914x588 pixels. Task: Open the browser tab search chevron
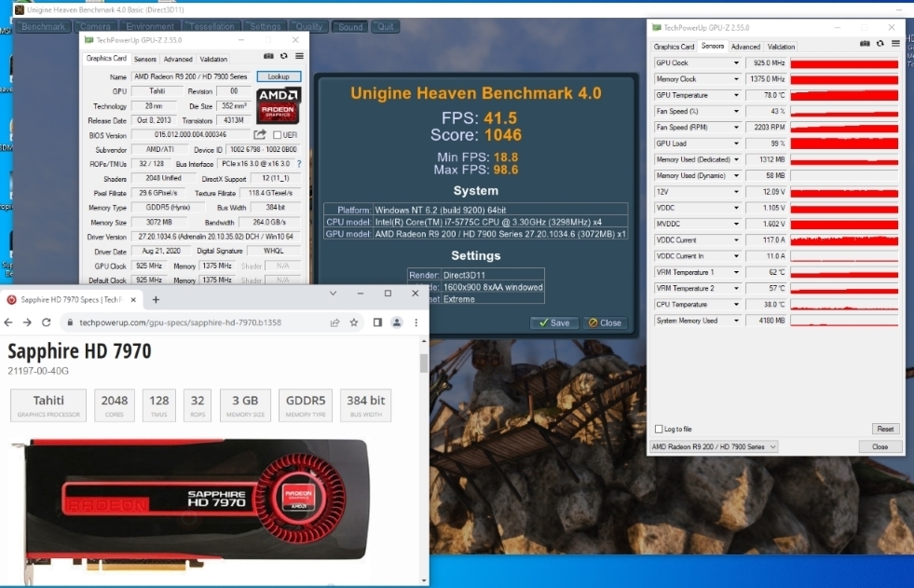coord(333,294)
